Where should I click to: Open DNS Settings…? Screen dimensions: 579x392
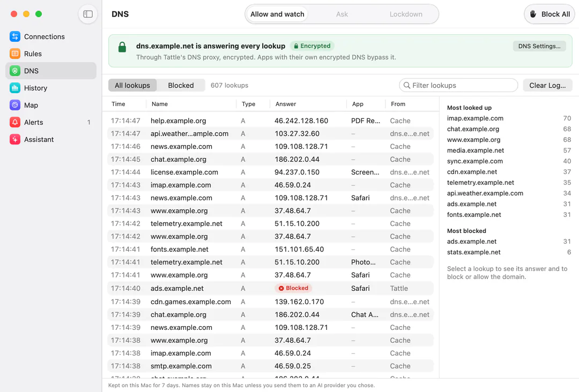pyautogui.click(x=539, y=46)
